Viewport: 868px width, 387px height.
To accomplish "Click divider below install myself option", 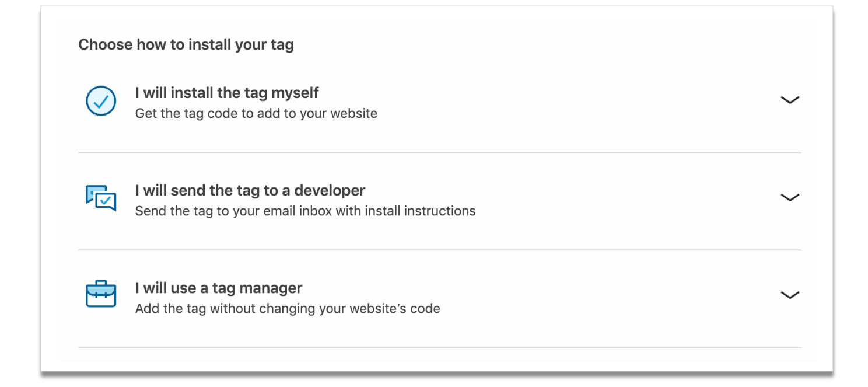I will coord(440,152).
